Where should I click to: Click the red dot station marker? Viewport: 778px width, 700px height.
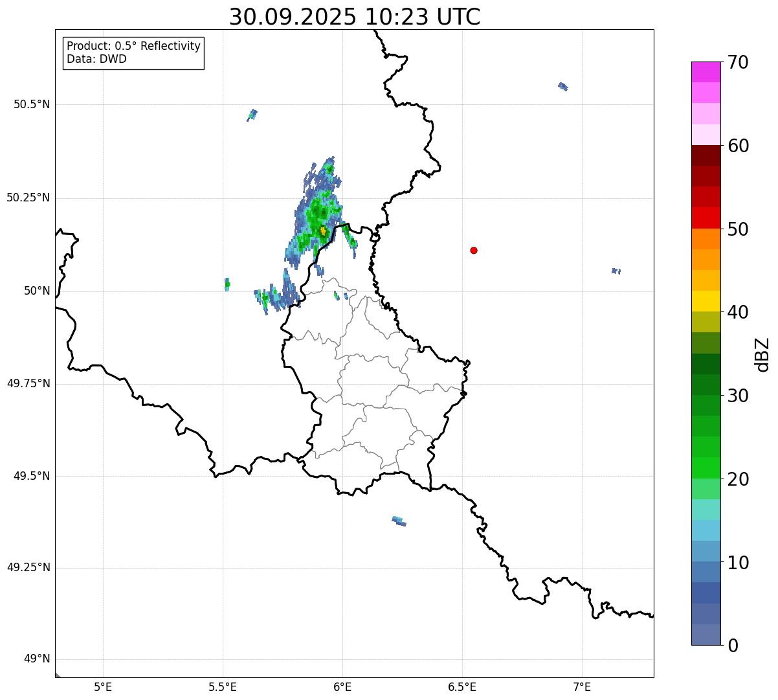click(x=474, y=251)
